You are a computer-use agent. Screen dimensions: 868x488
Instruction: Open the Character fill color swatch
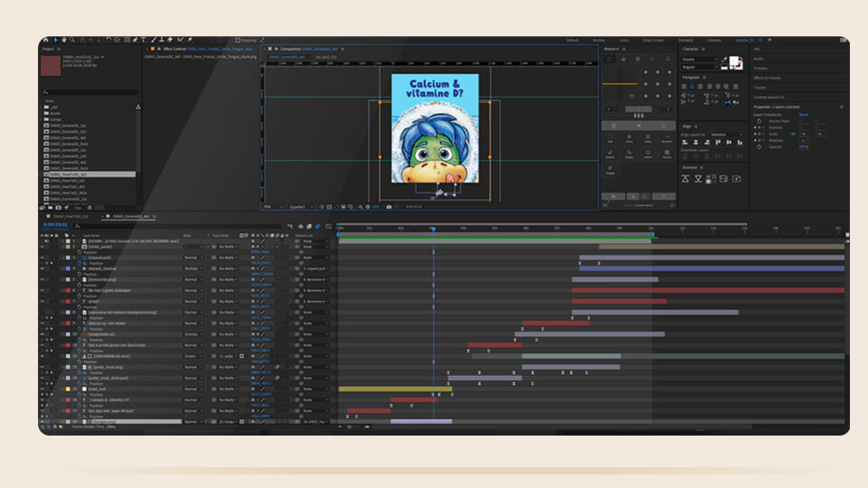[733, 61]
